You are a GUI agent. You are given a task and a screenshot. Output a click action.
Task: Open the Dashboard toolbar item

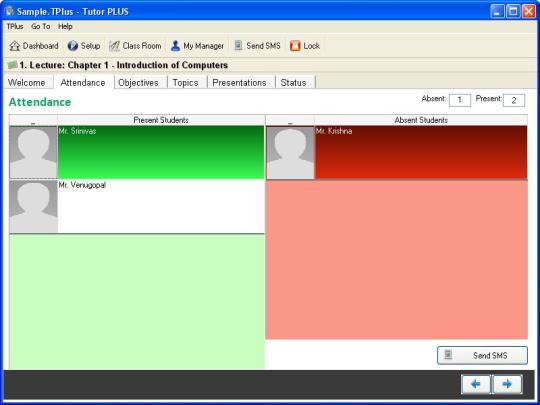click(34, 46)
